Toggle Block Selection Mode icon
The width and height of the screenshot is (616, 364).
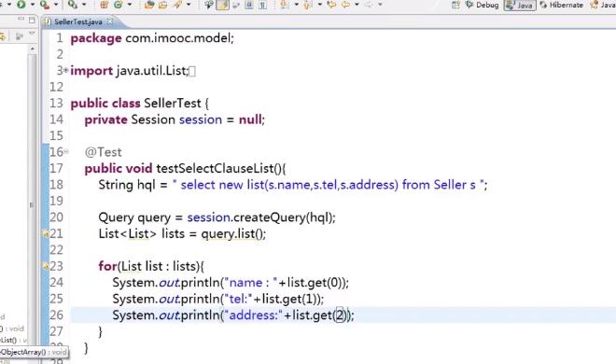tap(249, 5)
